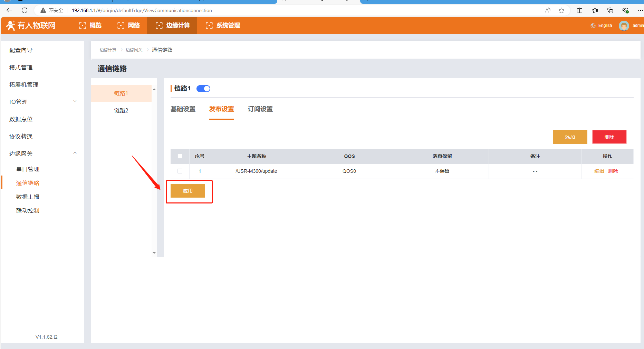Open the browser collections icon

(610, 10)
